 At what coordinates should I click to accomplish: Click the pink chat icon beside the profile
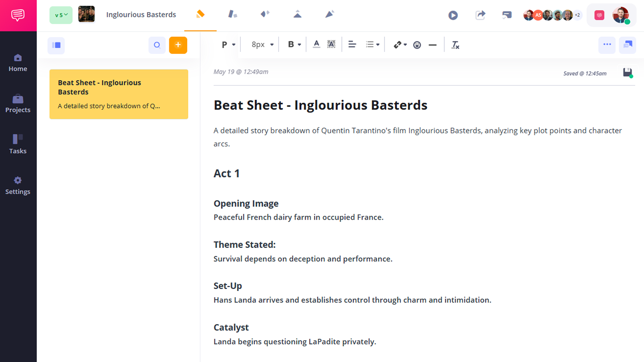(x=599, y=16)
